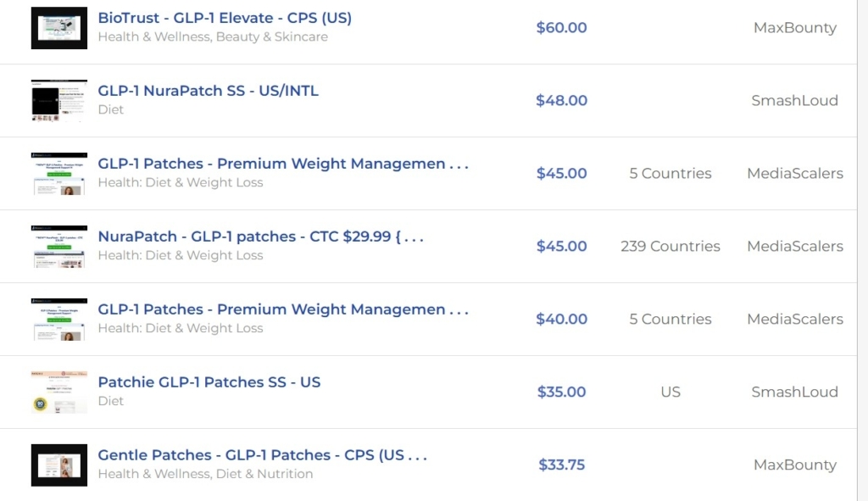Open the $40.00 GLP-1 Patches Premium Weight title
The width and height of the screenshot is (868, 501).
[x=283, y=309]
